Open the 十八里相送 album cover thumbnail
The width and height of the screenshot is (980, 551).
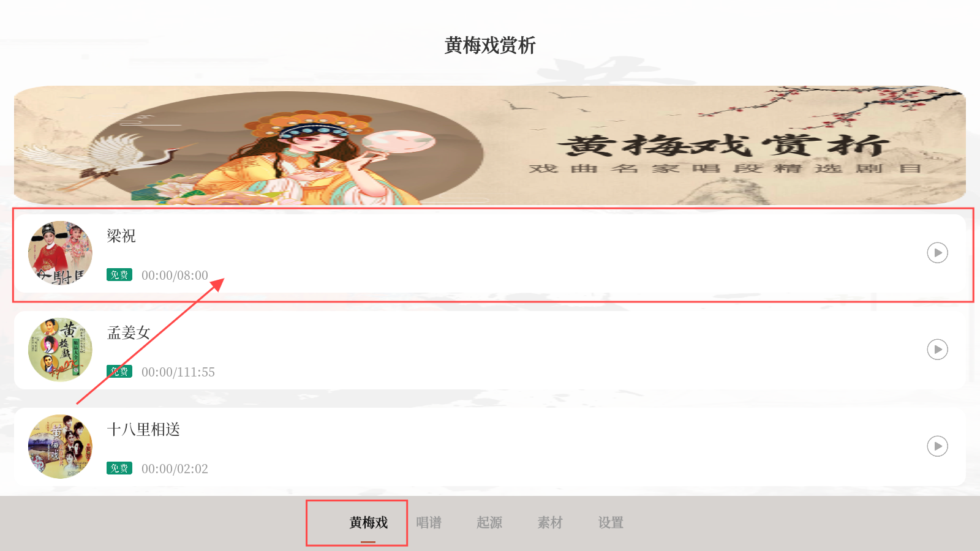(60, 446)
